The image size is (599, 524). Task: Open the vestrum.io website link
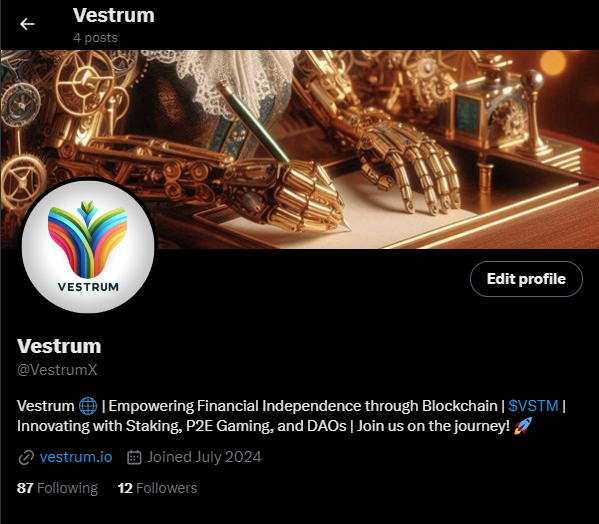(76, 457)
